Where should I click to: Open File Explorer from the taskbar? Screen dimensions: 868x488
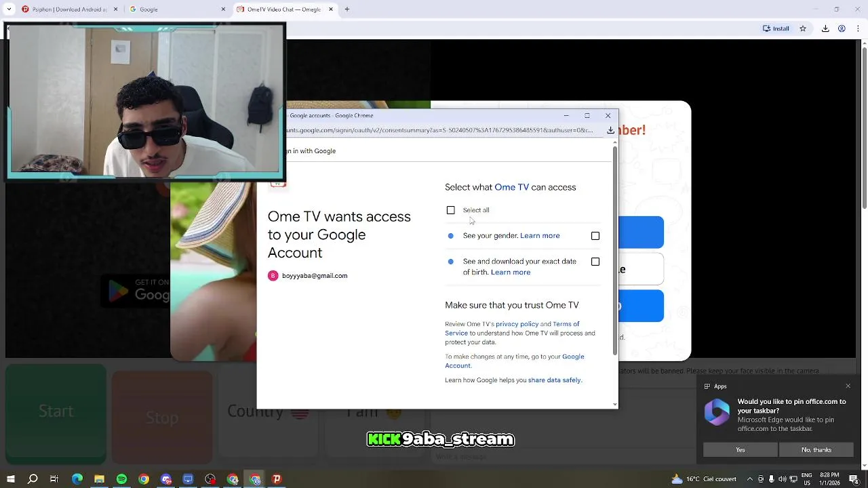[x=99, y=479]
